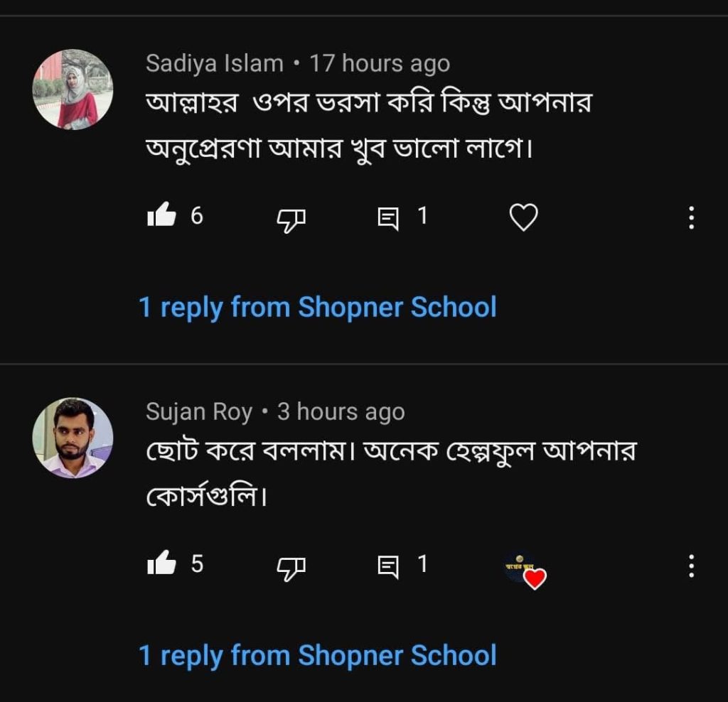Like Sadiya Islam's comment
Viewport: 728px width, 702px height.
pos(161,215)
